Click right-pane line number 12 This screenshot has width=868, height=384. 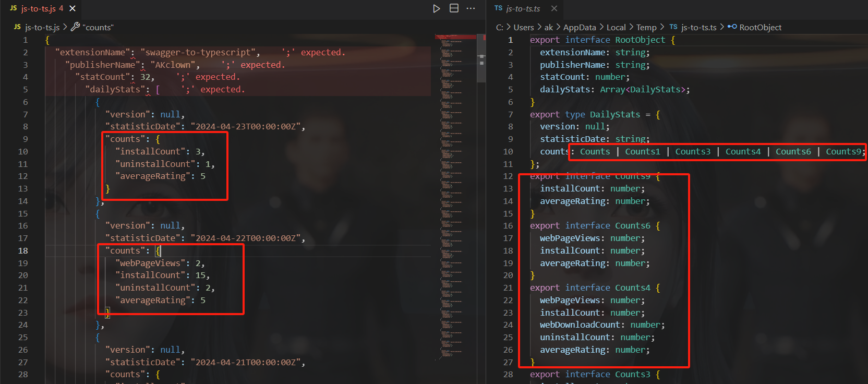pyautogui.click(x=508, y=176)
